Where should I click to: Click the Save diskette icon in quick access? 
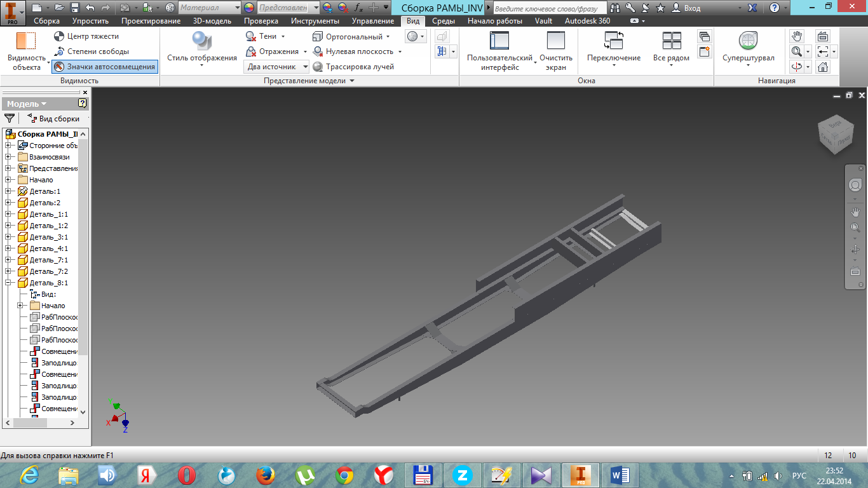(x=75, y=8)
